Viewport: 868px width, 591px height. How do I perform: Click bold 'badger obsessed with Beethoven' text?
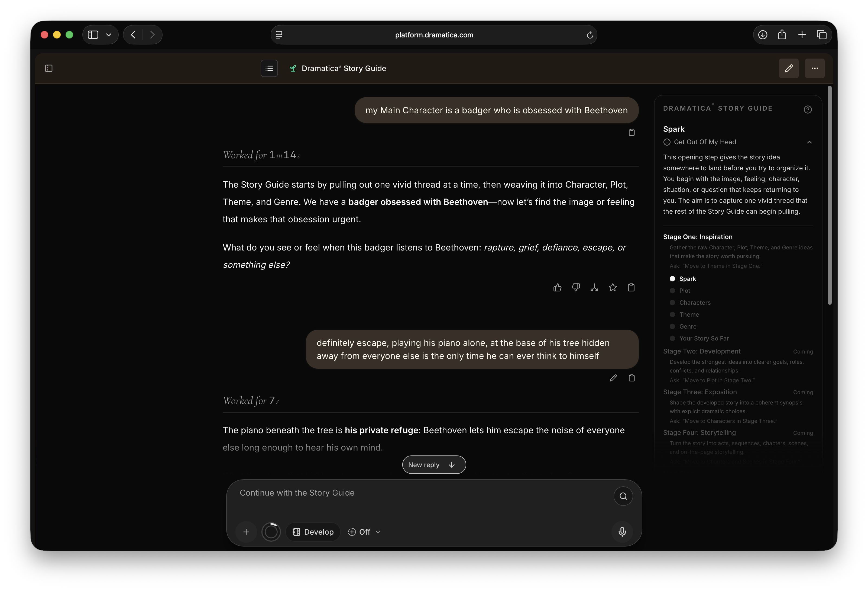tap(418, 202)
